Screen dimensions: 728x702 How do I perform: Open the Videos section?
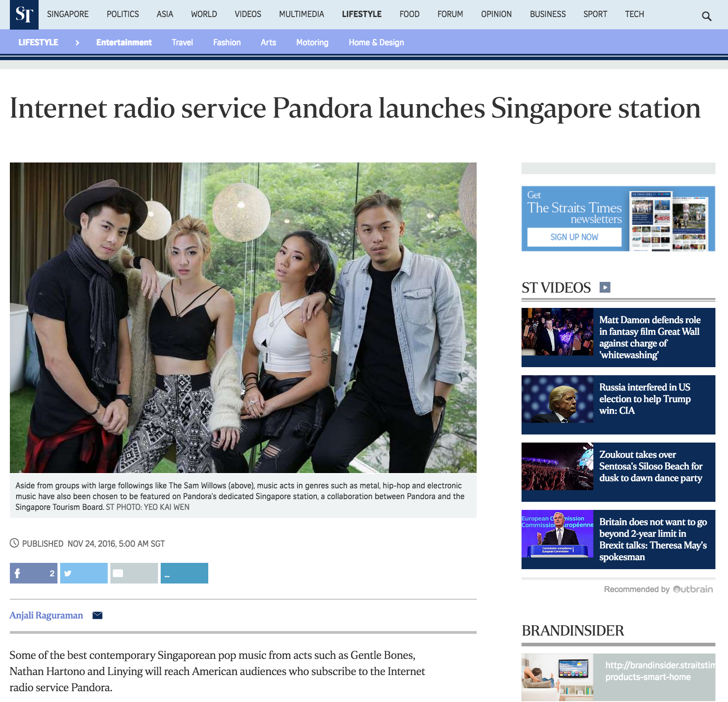248,14
